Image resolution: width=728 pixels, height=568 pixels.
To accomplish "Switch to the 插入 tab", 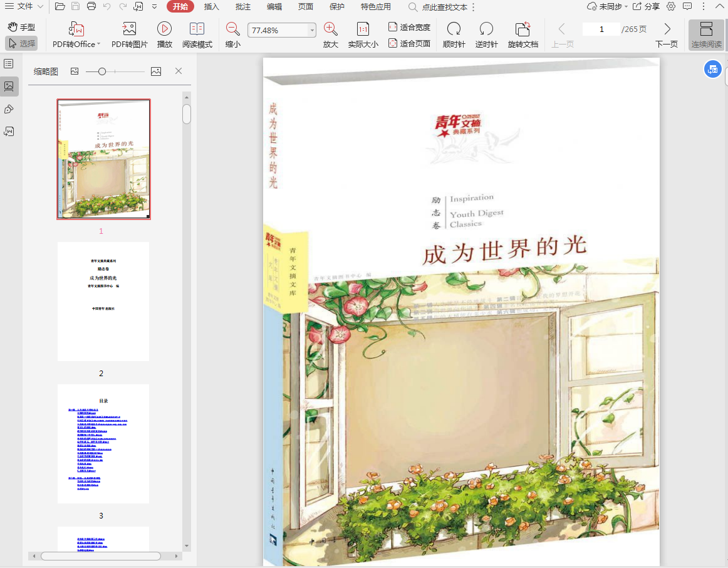I will [x=211, y=6].
